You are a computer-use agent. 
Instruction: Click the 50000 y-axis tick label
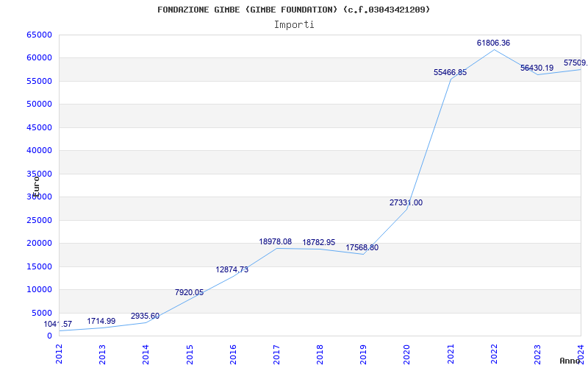39,104
